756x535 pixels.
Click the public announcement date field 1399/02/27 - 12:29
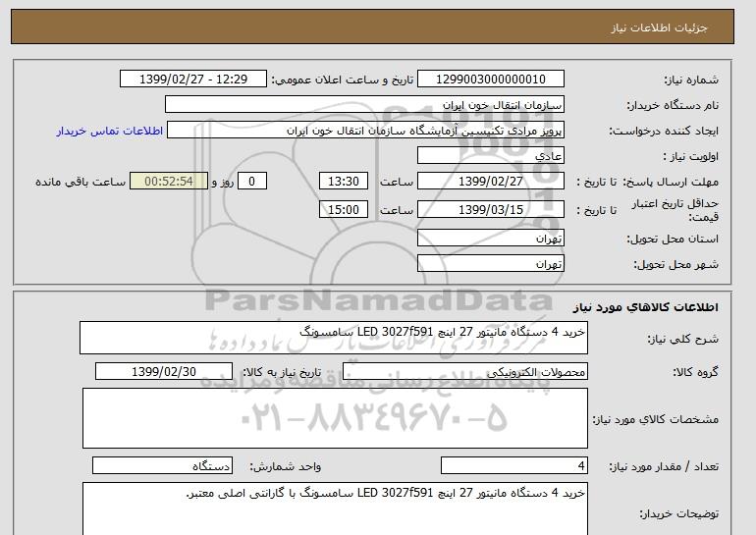[192, 80]
